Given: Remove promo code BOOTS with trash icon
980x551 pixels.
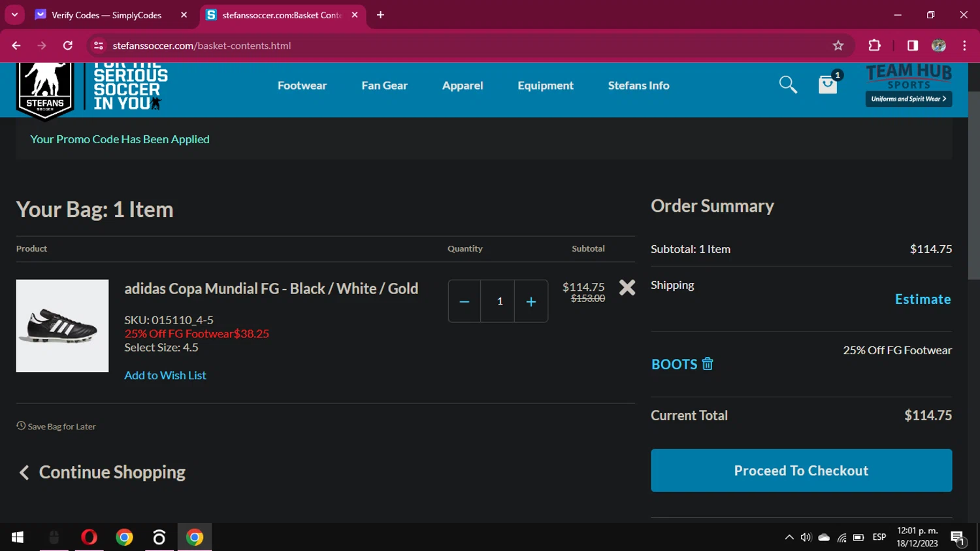Looking at the screenshot, I should point(708,364).
